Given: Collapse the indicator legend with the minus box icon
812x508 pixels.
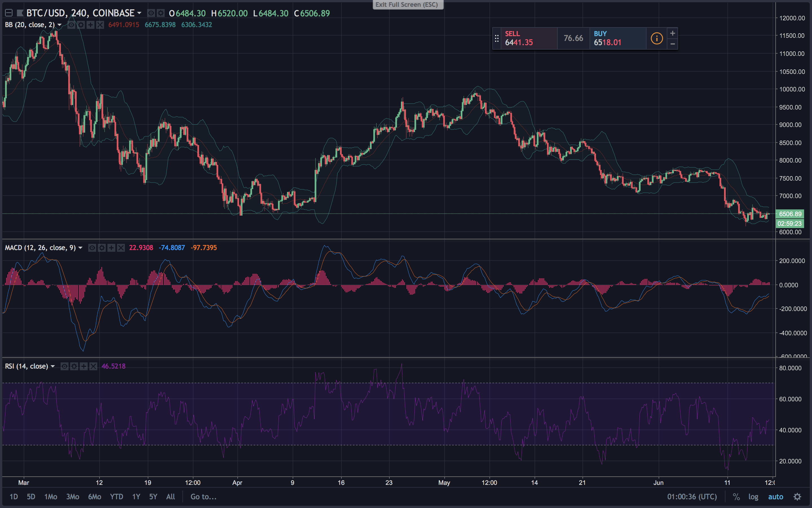Looking at the screenshot, I should coord(9,13).
